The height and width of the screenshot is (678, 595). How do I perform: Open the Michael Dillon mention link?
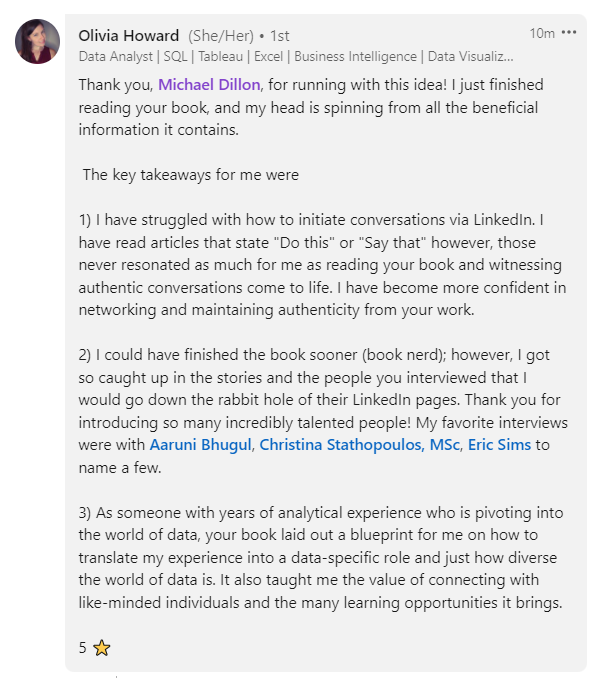click(x=209, y=85)
